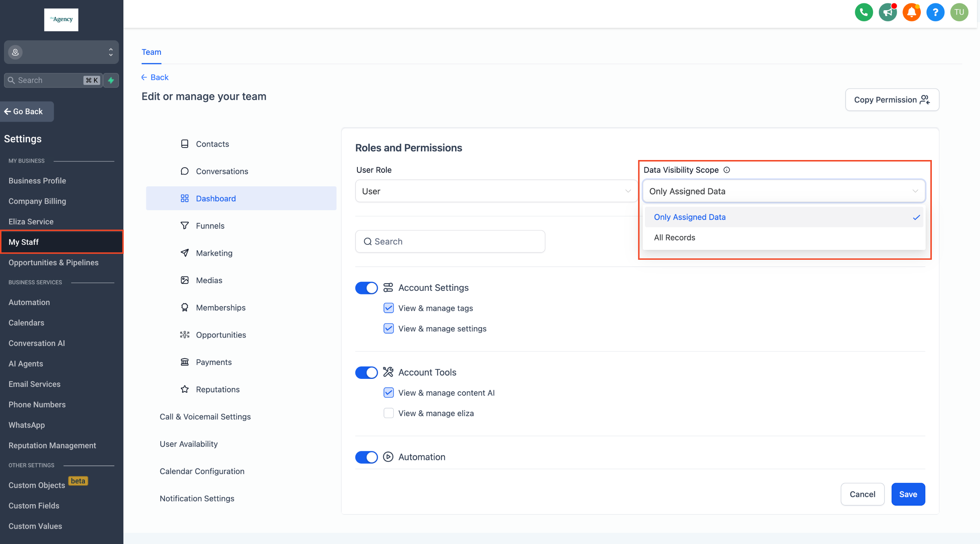
Task: Check the View & manage eliza box
Action: click(x=388, y=413)
